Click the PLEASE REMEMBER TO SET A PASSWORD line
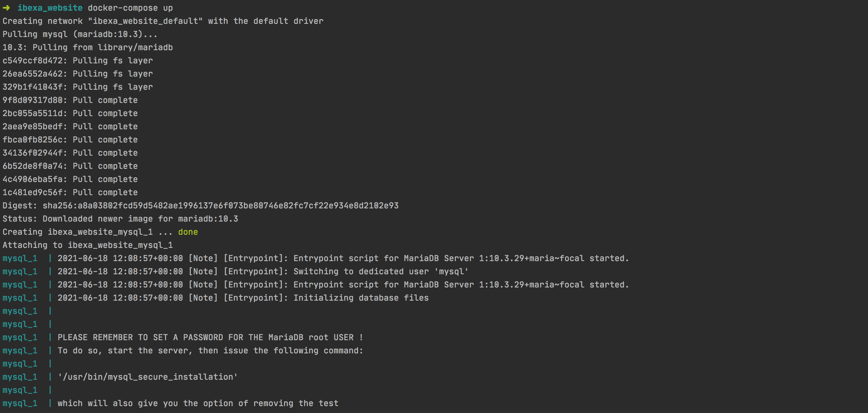Viewport: 868px width, 413px height. (210, 337)
